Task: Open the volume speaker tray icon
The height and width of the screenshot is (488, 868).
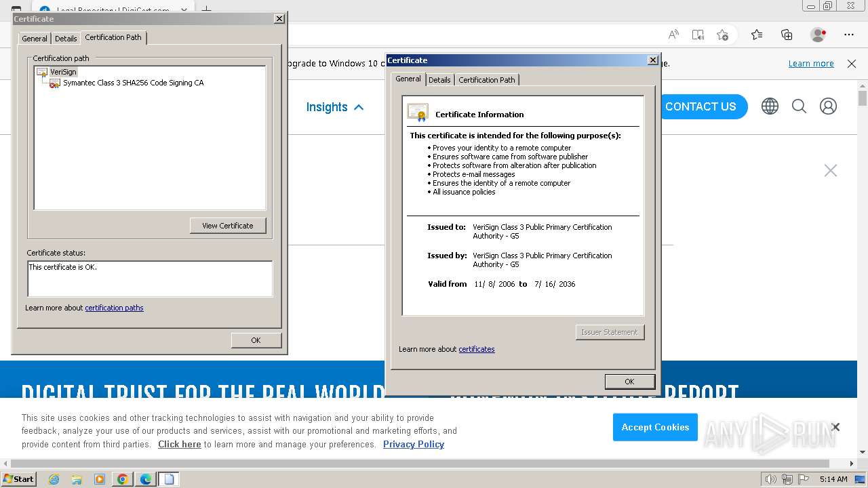Action: 770,479
